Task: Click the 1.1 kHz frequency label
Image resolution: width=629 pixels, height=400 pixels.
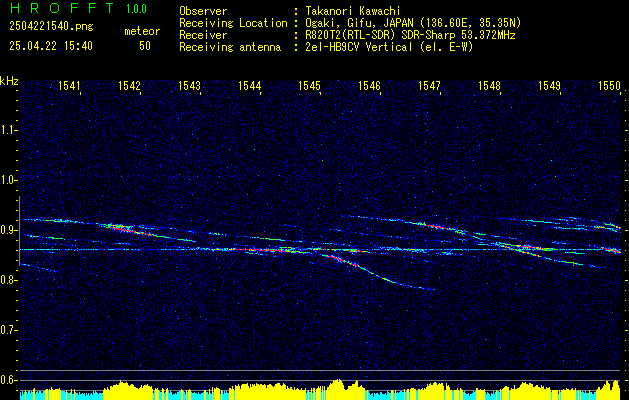Action: (8, 130)
